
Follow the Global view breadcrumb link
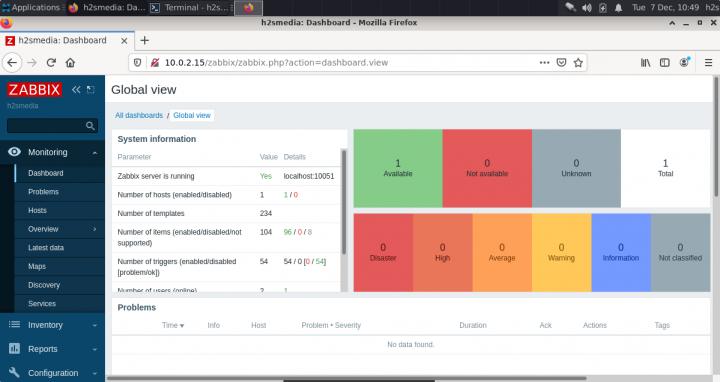pos(191,115)
